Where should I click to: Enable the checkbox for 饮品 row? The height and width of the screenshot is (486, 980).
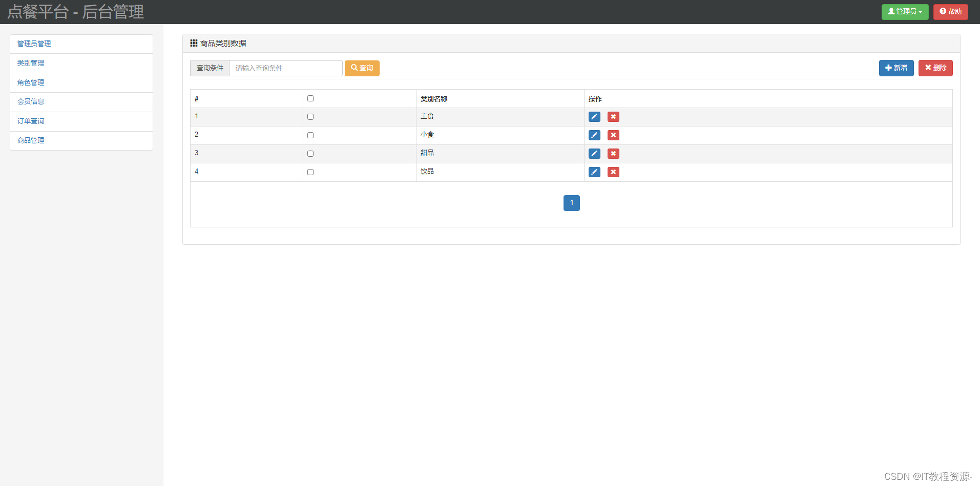tap(310, 172)
